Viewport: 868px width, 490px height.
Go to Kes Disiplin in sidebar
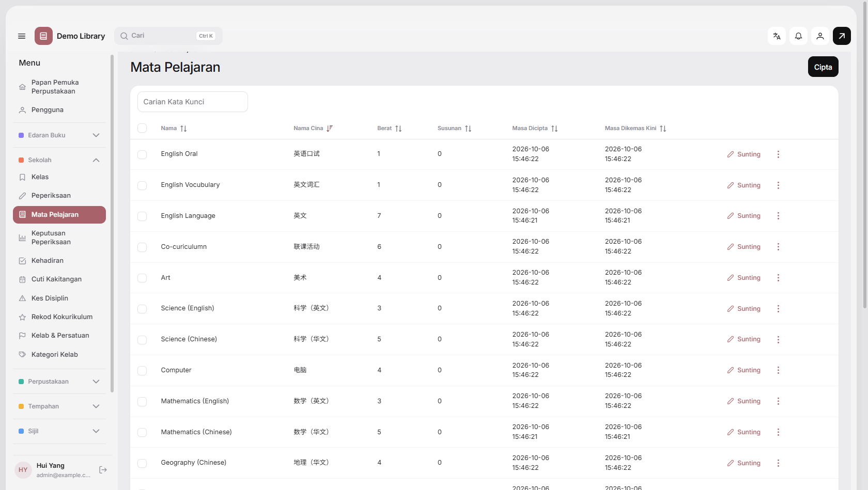[59, 298]
